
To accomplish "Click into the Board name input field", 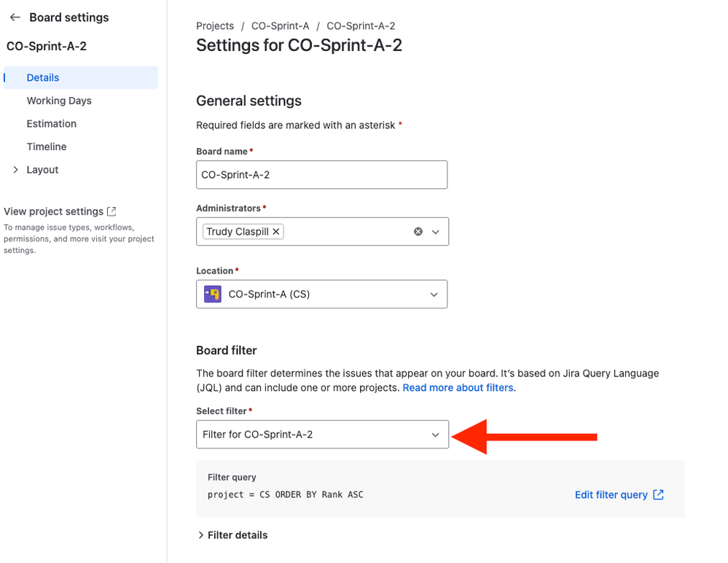I will coord(322,174).
